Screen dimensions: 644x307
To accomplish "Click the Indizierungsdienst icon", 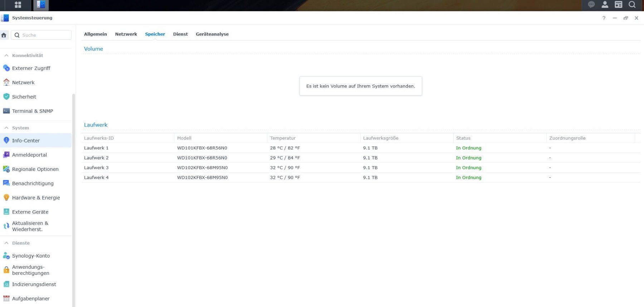I will click(6, 284).
